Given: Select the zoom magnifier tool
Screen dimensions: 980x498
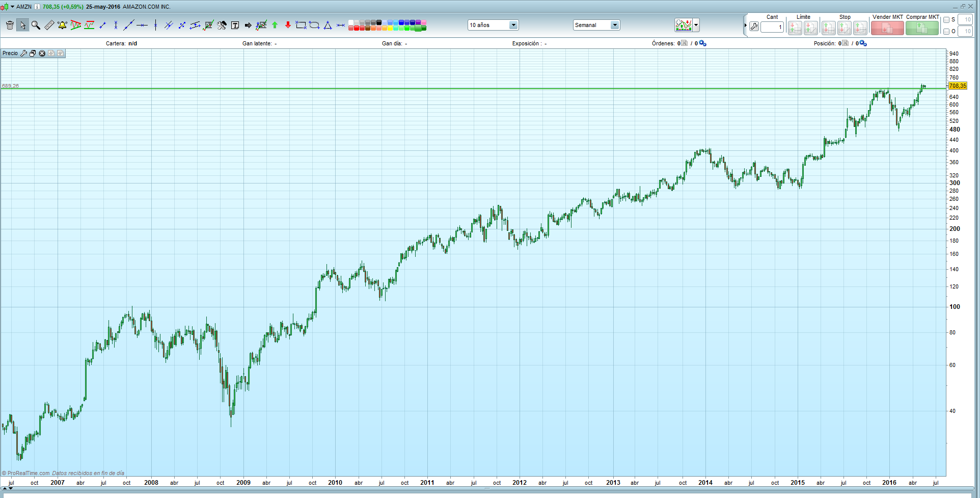Looking at the screenshot, I should (x=36, y=24).
